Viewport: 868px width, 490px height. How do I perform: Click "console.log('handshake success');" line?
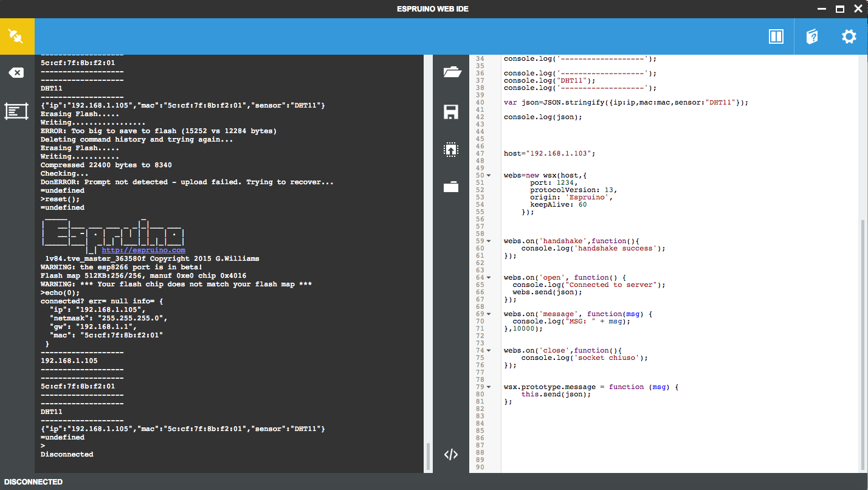pyautogui.click(x=593, y=249)
